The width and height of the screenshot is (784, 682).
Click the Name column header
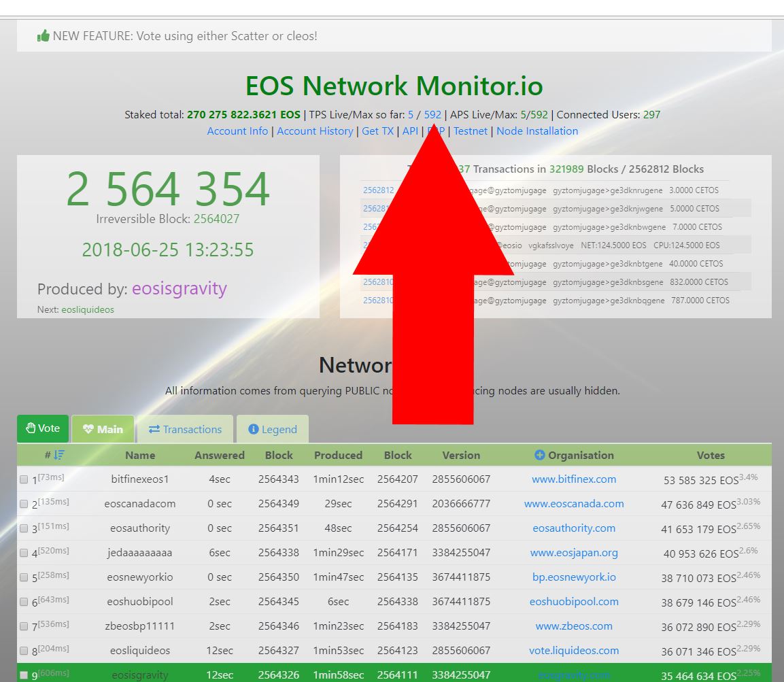coord(140,455)
